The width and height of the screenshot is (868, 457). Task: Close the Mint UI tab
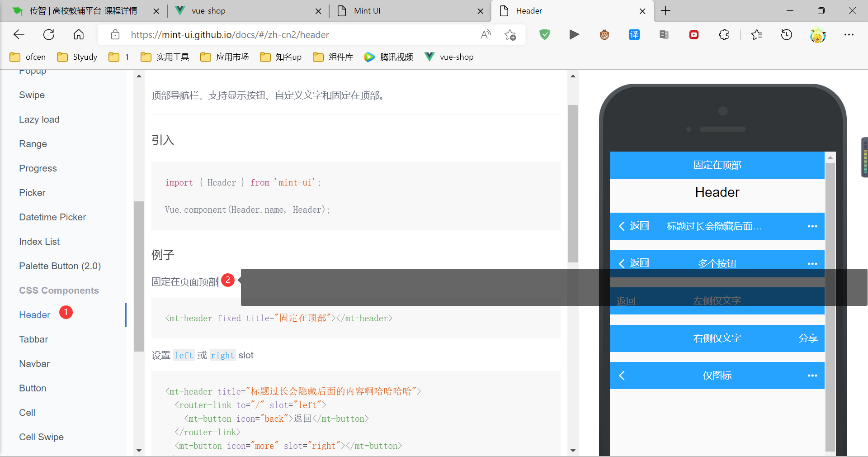pyautogui.click(x=481, y=11)
